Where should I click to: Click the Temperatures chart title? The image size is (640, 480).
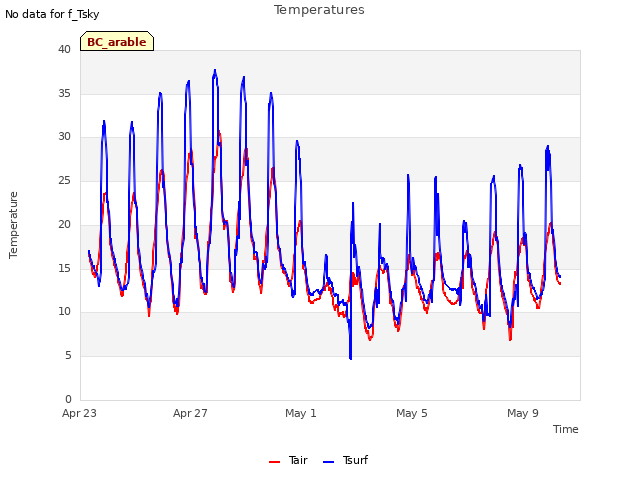[319, 10]
